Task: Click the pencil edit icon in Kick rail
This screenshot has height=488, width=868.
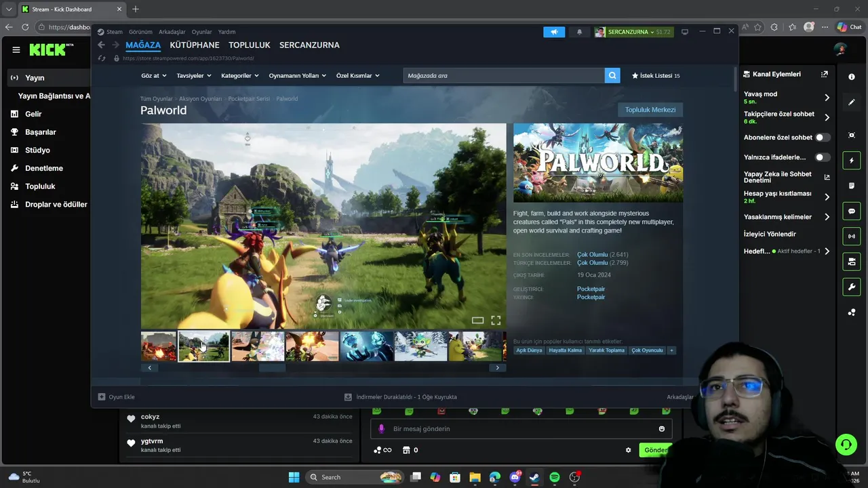Action: point(852,102)
